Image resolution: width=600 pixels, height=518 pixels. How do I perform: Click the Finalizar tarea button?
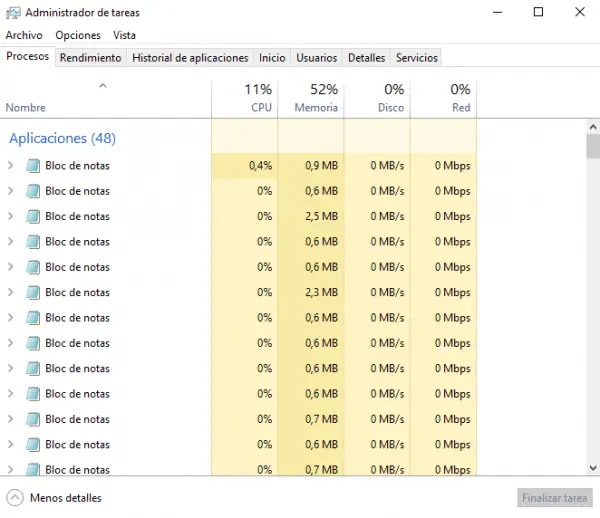tap(554, 498)
